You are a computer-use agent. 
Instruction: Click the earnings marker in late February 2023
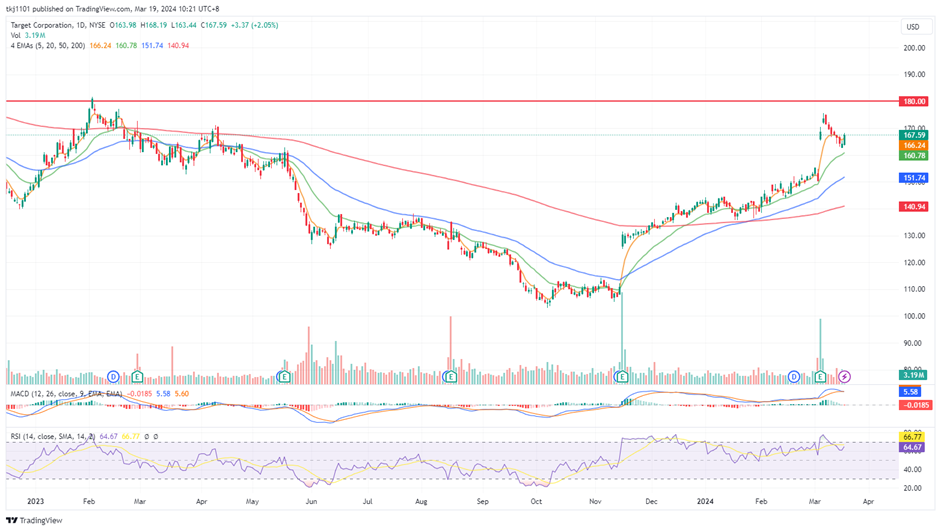pyautogui.click(x=137, y=376)
